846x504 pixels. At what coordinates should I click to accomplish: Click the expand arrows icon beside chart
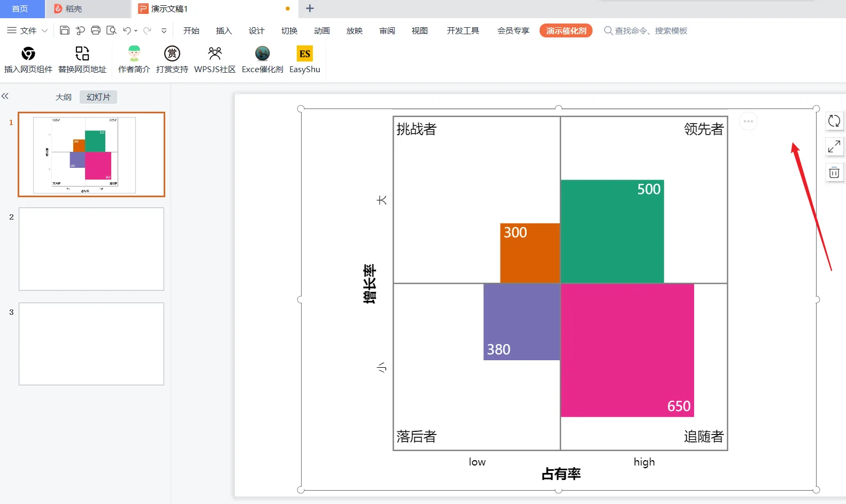click(x=834, y=146)
